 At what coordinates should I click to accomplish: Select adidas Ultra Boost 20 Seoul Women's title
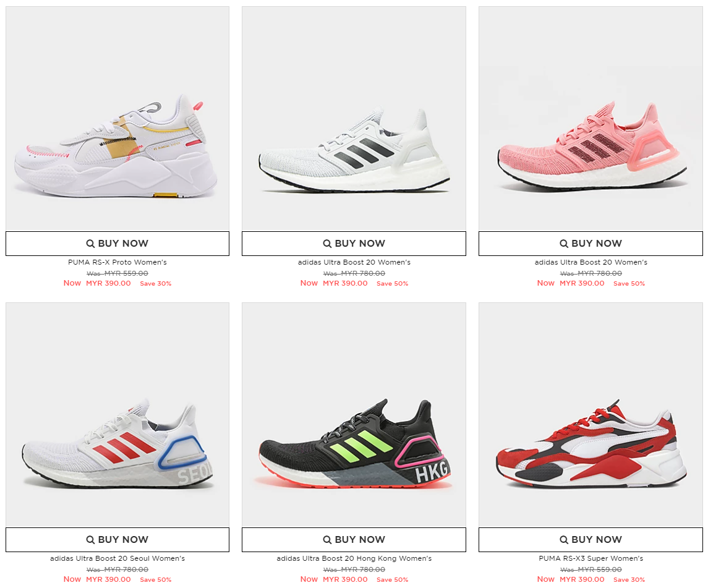coord(117,558)
